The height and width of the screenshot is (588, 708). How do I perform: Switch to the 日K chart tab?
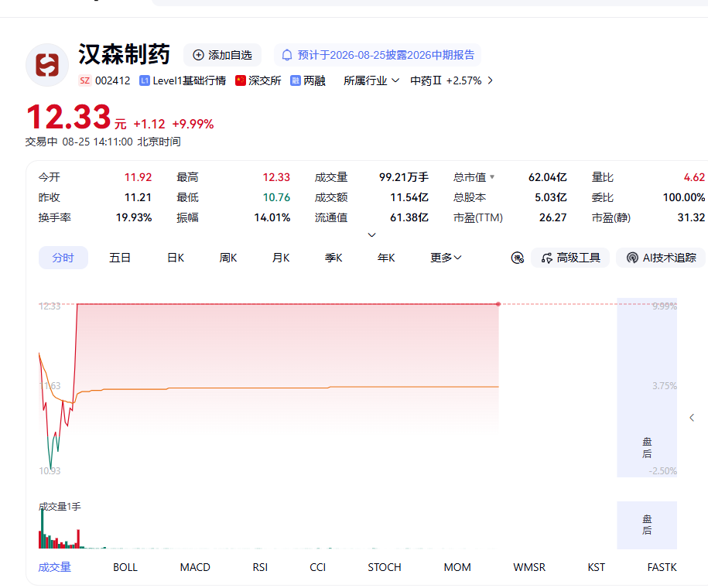(x=176, y=258)
